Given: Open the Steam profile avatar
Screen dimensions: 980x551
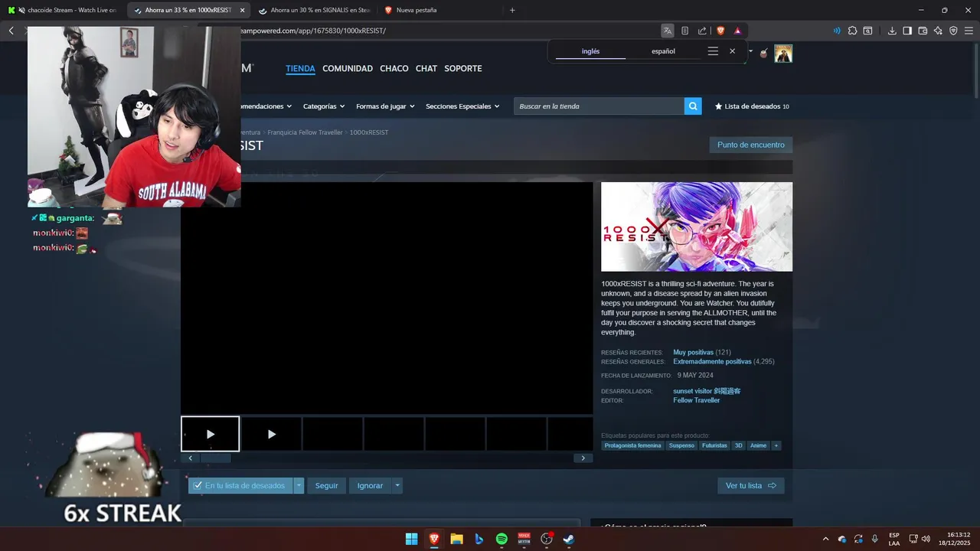Looking at the screenshot, I should (x=783, y=54).
